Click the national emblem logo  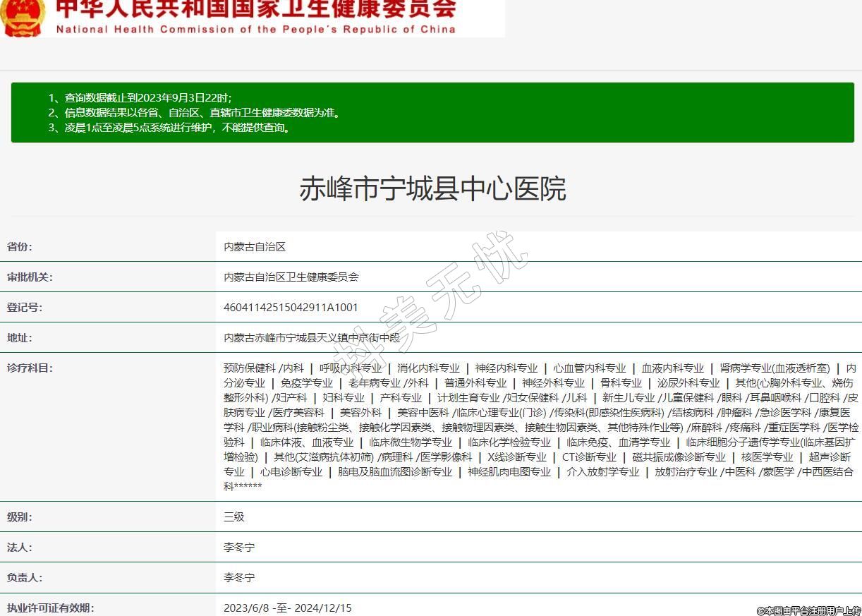tap(23, 18)
